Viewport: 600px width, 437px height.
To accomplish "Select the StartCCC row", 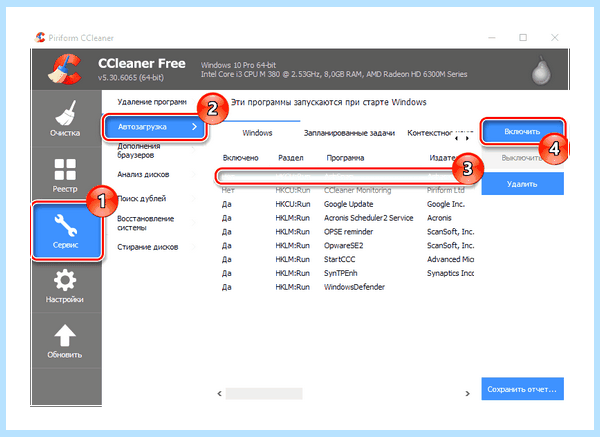I will coord(347,259).
